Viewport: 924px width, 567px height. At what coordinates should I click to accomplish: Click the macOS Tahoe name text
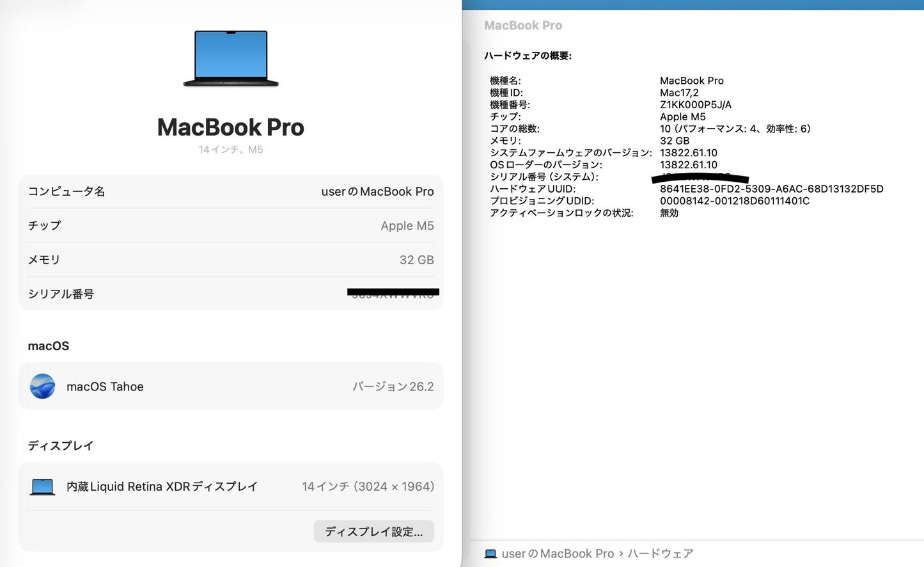point(105,387)
